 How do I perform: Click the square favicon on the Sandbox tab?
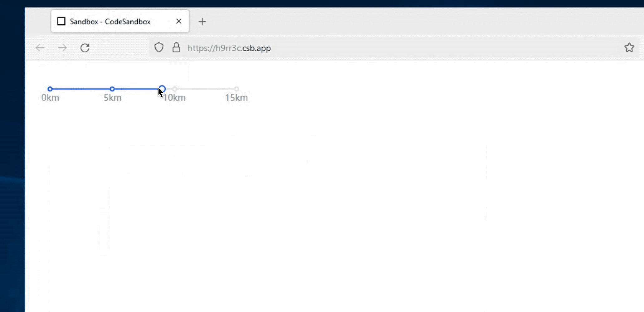[61, 21]
